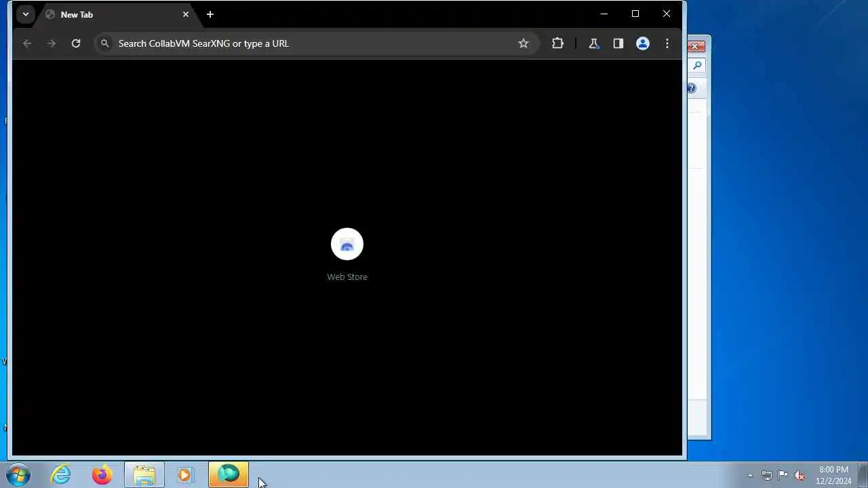Open the Extensions puzzle icon
Screen dimensions: 868x488
tap(557, 43)
